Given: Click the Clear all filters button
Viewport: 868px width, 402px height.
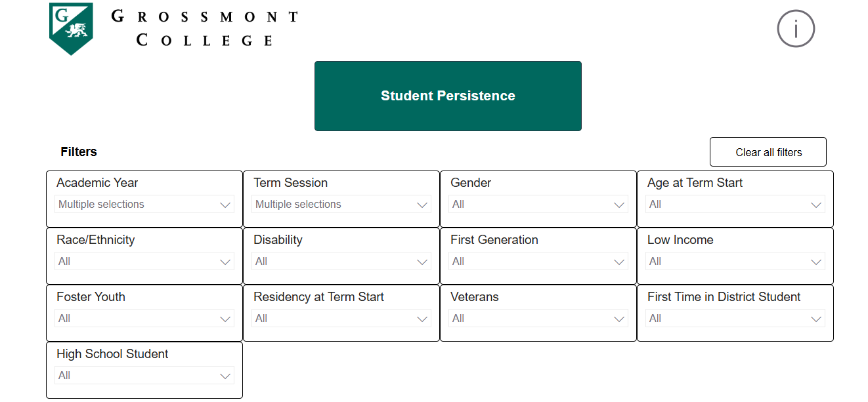Looking at the screenshot, I should 768,151.
